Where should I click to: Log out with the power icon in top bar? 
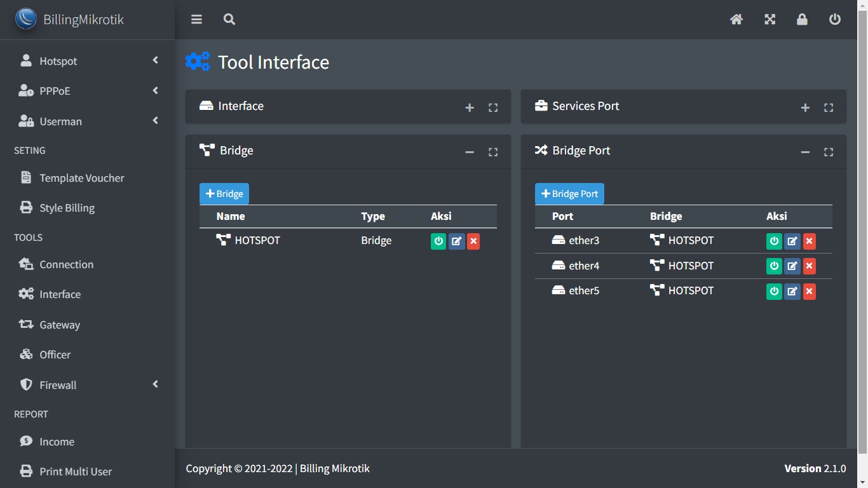click(835, 20)
